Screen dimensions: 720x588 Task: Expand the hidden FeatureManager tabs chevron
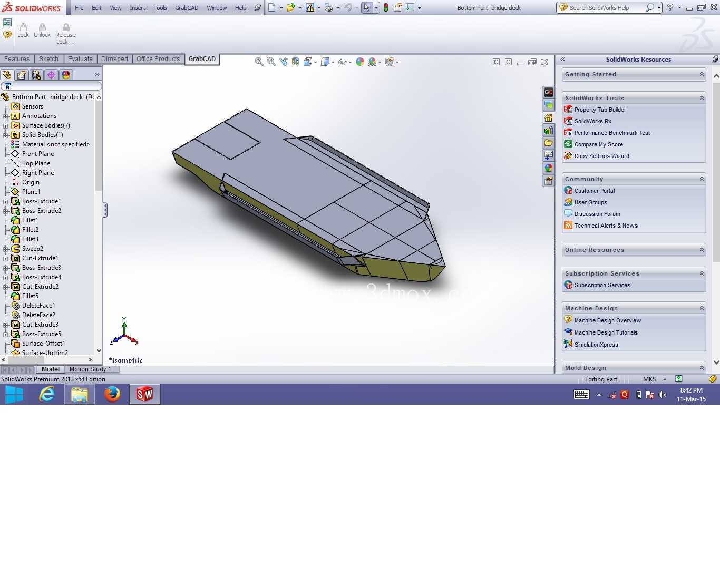point(97,75)
